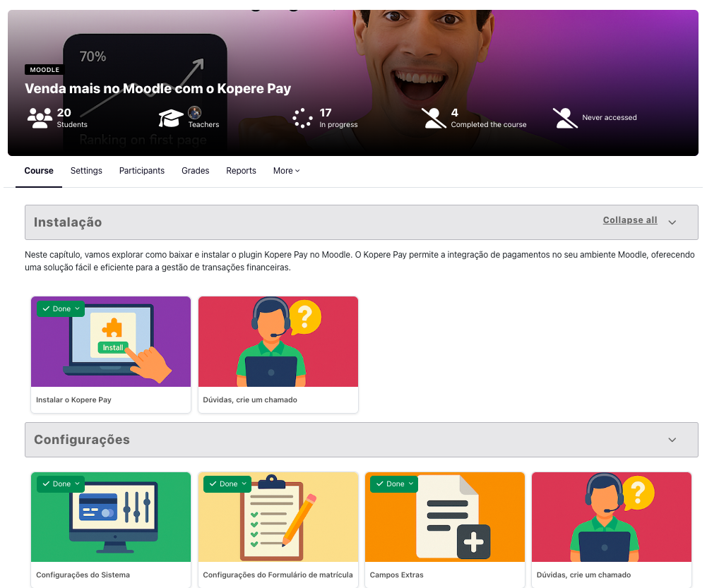707x588 pixels.
Task: Open the Participants tab
Action: (x=141, y=171)
